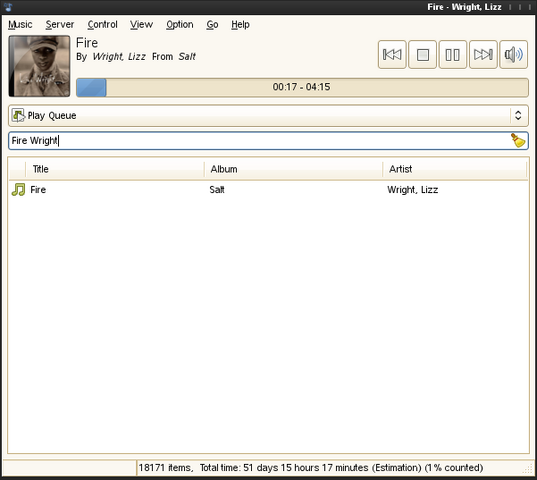Click the window resize grip in status bar

pos(528,469)
